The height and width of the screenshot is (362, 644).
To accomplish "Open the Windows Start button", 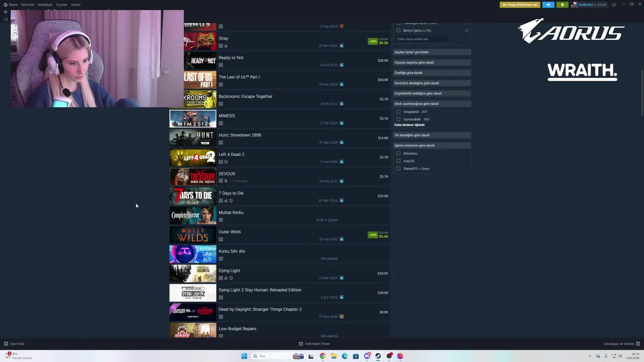I will pos(244,356).
